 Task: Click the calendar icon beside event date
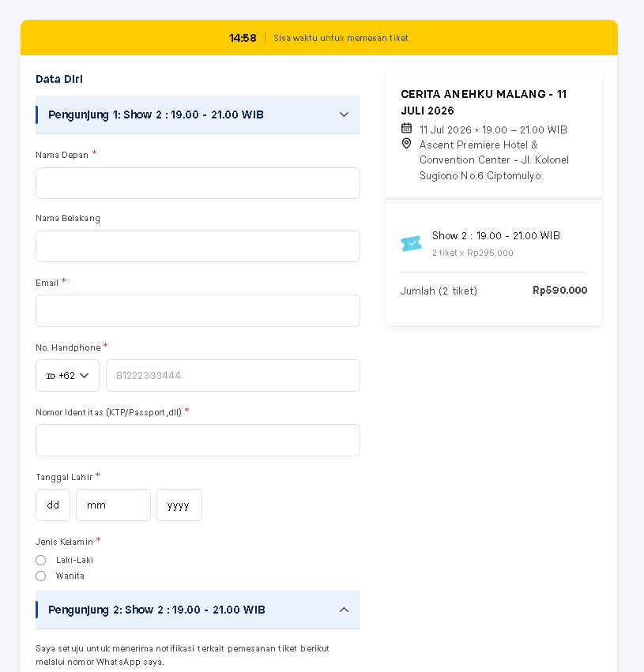406,128
